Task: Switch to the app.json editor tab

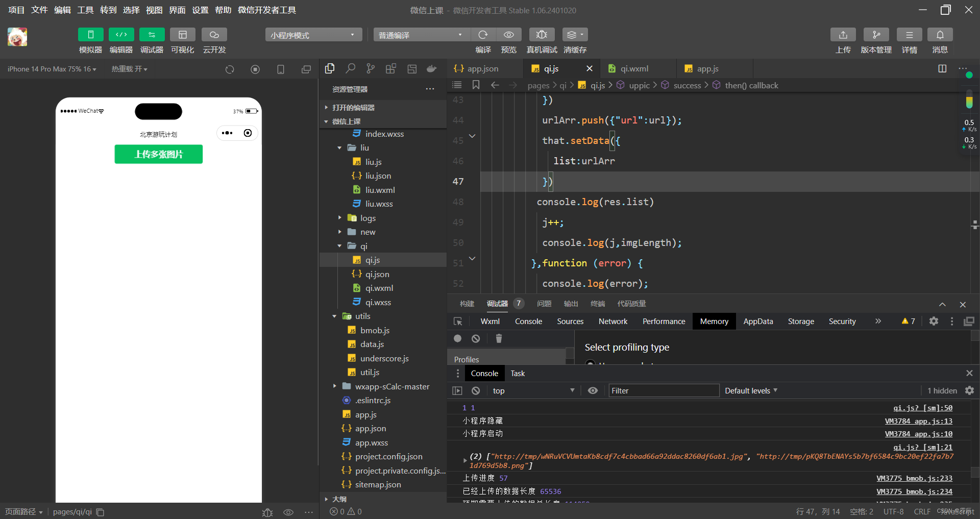Action: [483, 68]
